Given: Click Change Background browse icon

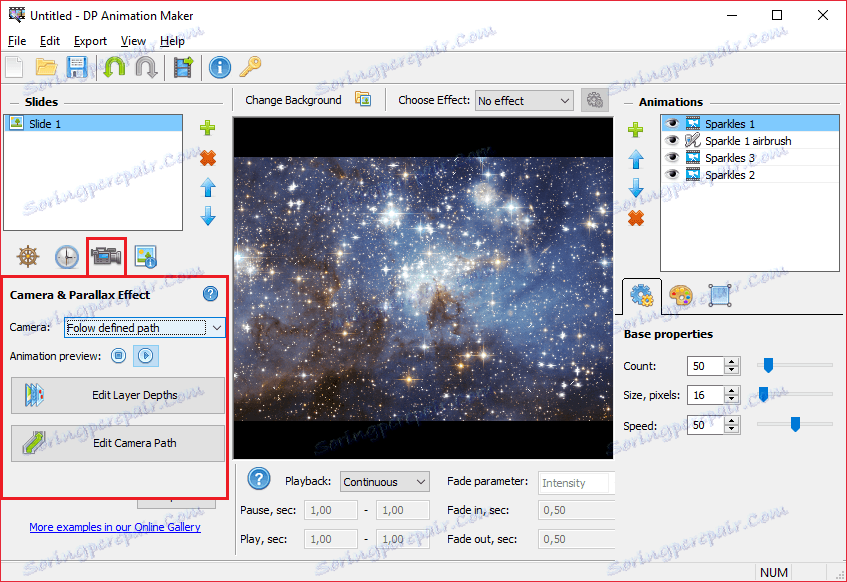Looking at the screenshot, I should click(x=363, y=99).
